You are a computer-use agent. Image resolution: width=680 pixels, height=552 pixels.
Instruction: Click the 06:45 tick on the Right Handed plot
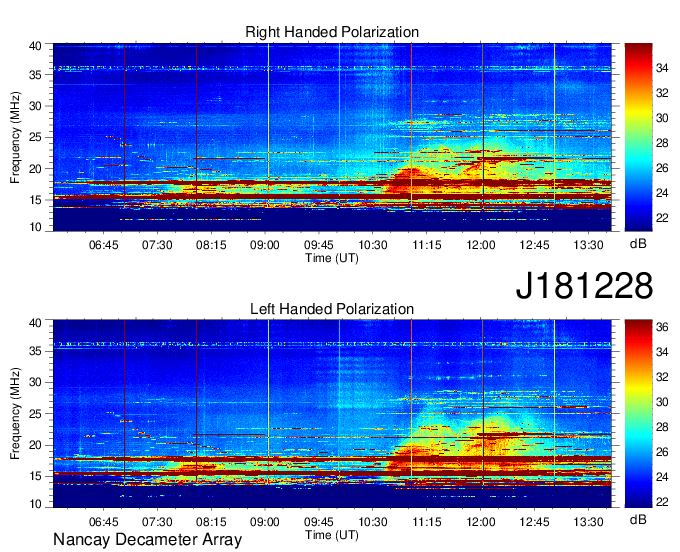[103, 245]
